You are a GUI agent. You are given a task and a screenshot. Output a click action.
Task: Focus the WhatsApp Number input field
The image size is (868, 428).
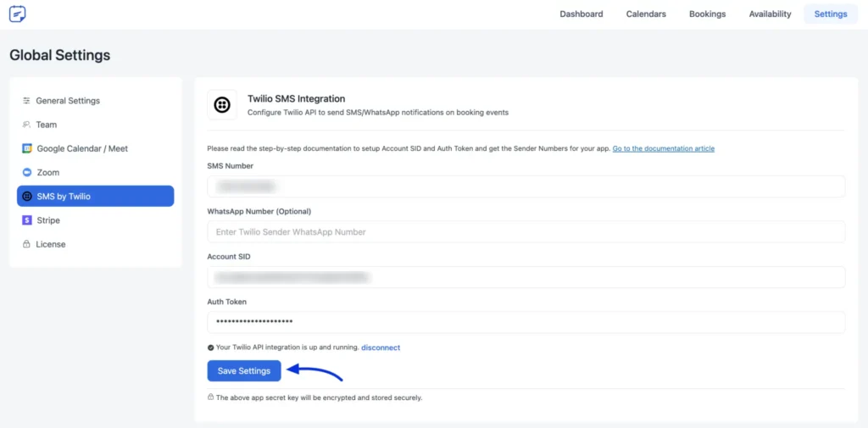click(x=526, y=232)
